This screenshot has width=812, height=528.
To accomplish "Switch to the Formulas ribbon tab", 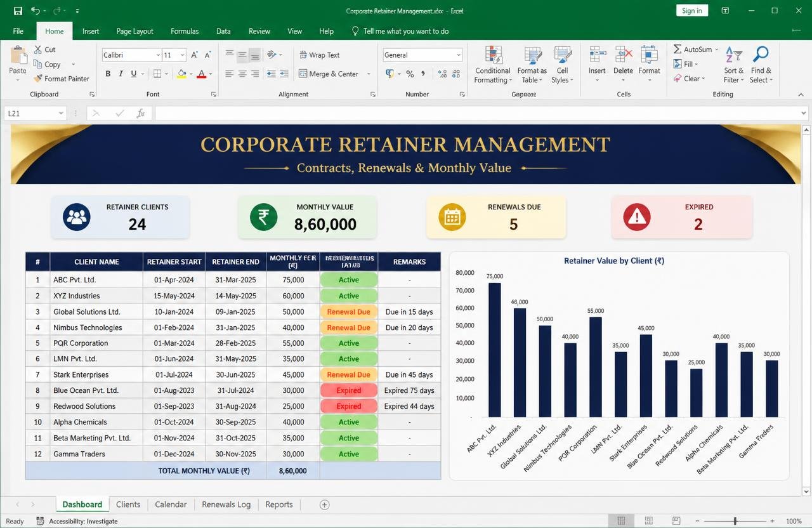I will [x=185, y=31].
